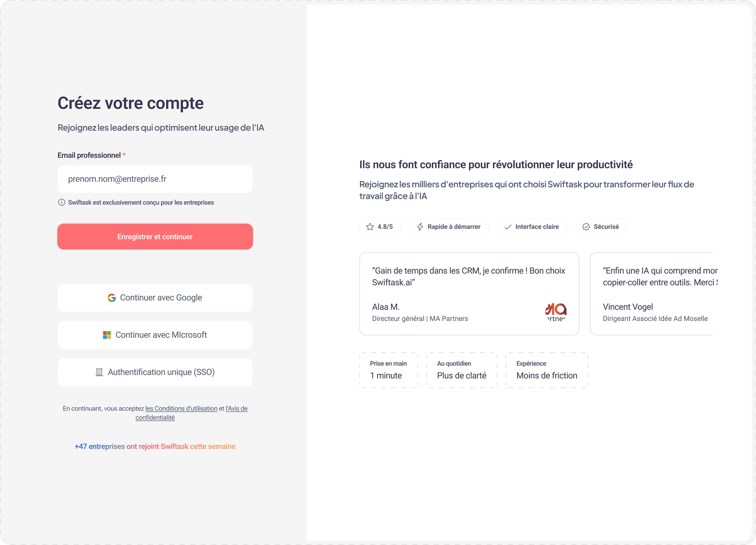Click the star icon in the 4.8/5 badge

coord(370,226)
